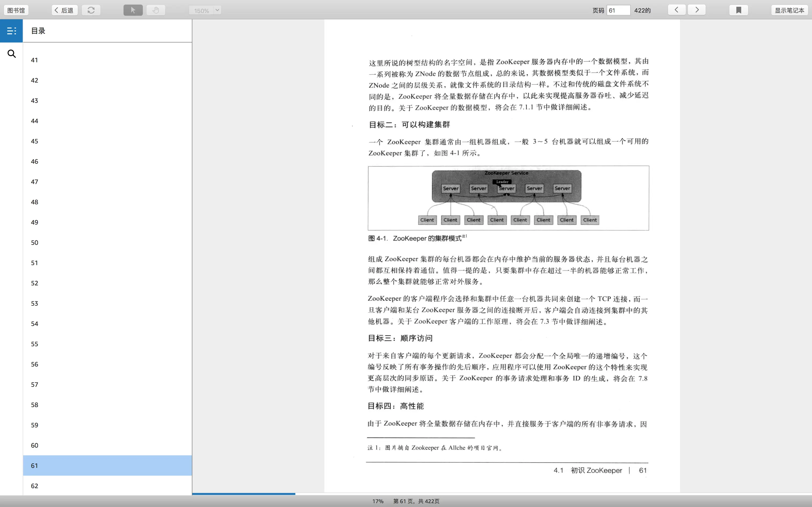Click the 图书馆 library button
812x507 pixels.
(x=16, y=10)
